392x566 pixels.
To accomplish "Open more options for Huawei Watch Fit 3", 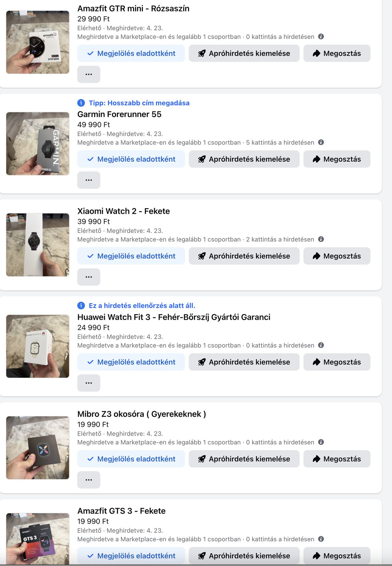I will 88,383.
